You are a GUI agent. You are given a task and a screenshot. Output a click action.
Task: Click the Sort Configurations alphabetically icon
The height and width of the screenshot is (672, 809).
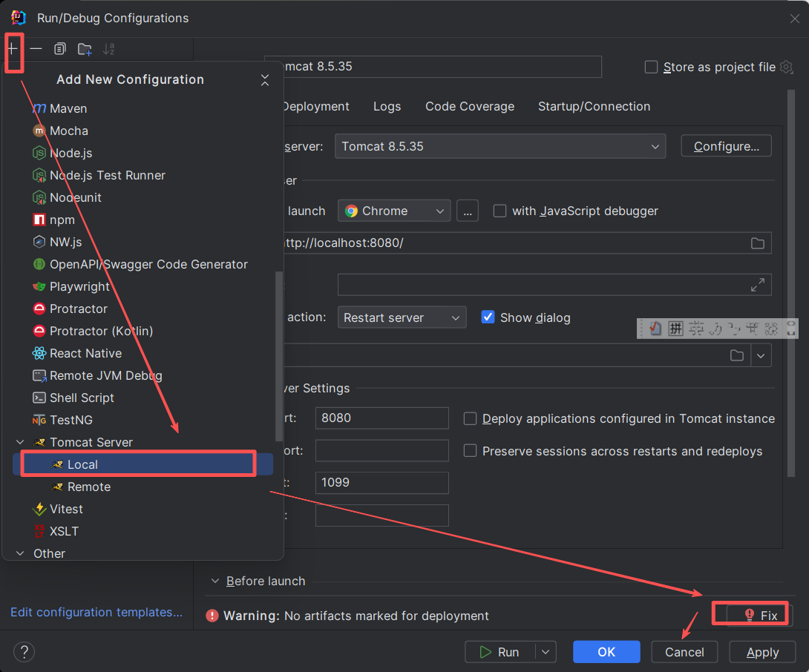click(108, 49)
